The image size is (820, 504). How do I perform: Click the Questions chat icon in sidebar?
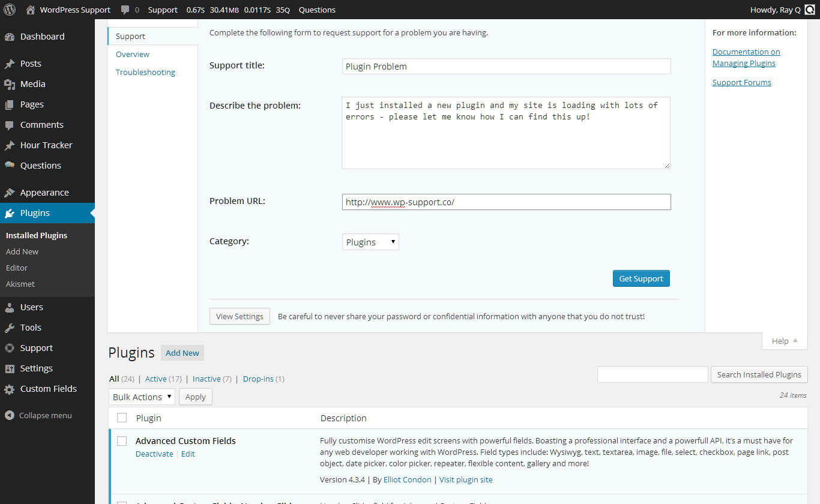coord(10,165)
